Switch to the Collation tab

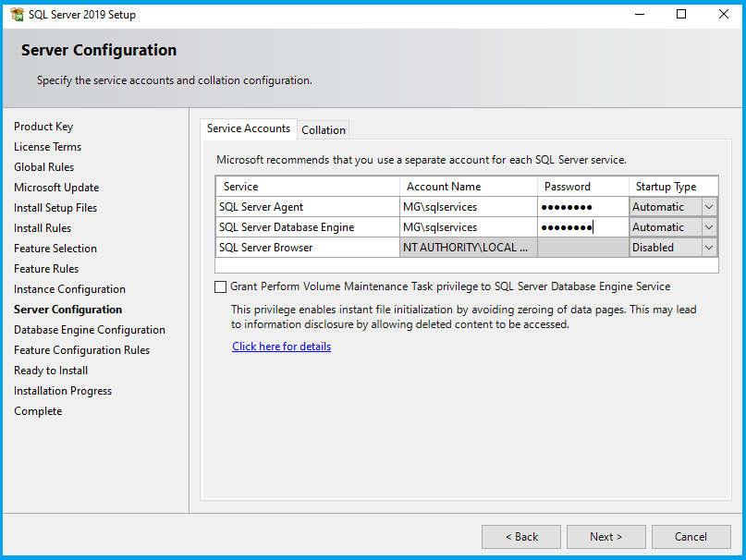click(324, 130)
